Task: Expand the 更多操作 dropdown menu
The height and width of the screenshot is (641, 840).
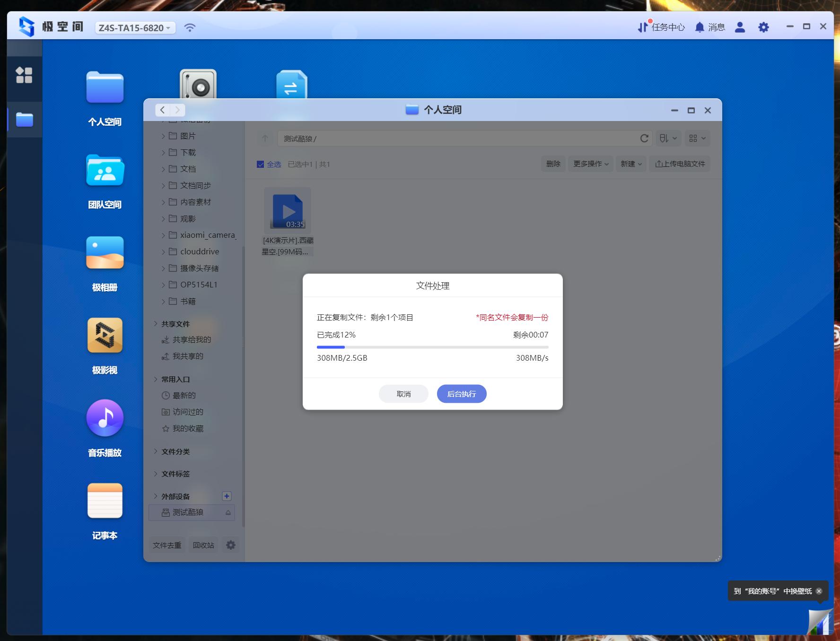Action: coord(590,164)
